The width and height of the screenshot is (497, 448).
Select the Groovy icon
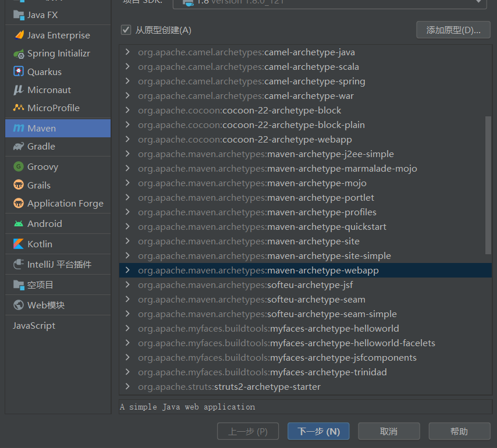coord(19,166)
